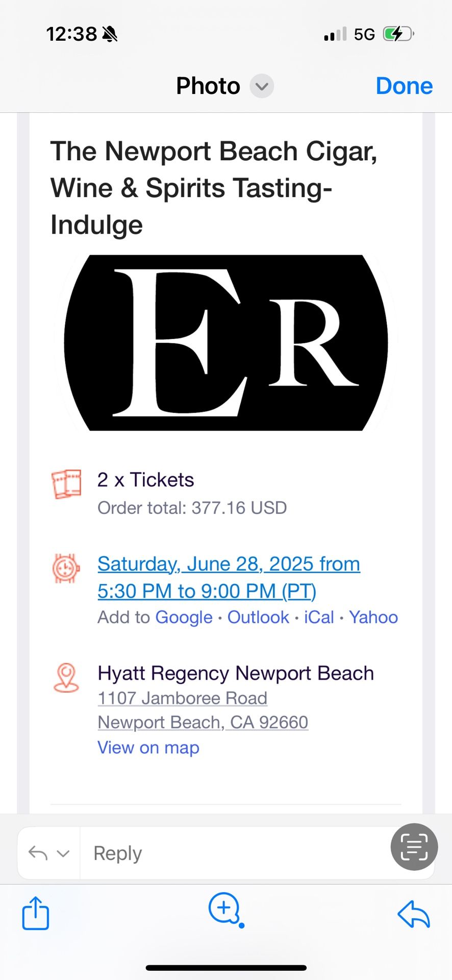Tap the Reply text field
452x980 pixels.
coord(235,853)
